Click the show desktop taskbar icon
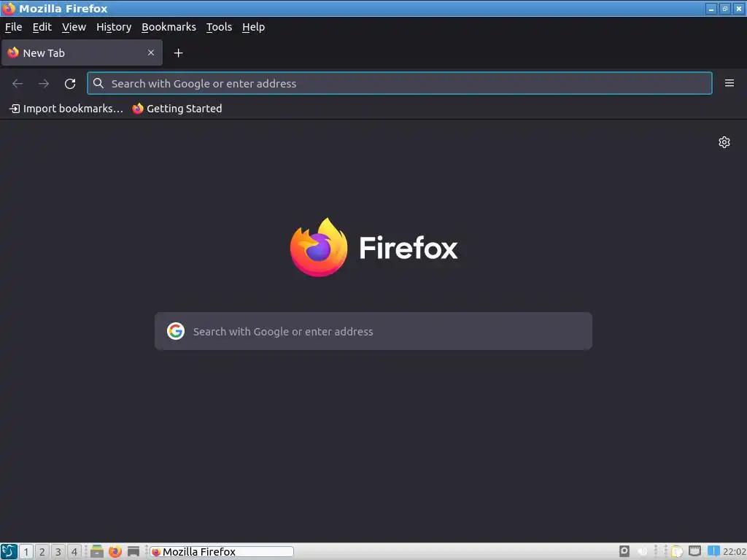This screenshot has width=747, height=560. tap(133, 551)
